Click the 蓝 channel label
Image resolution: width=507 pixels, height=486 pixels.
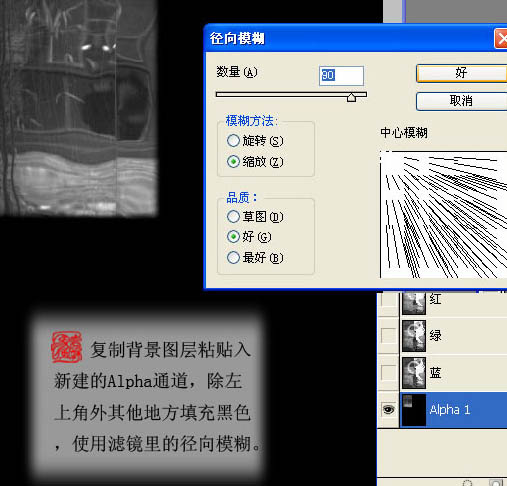coord(435,373)
